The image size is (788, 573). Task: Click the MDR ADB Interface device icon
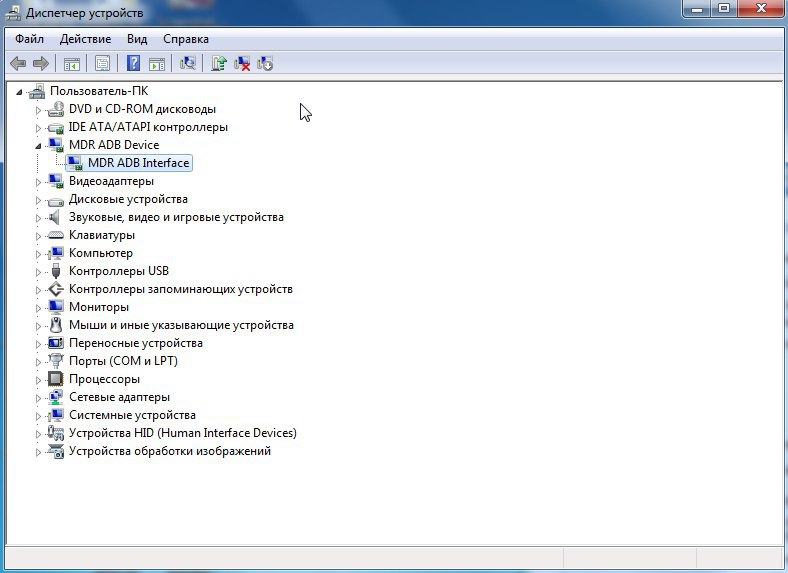(75, 163)
